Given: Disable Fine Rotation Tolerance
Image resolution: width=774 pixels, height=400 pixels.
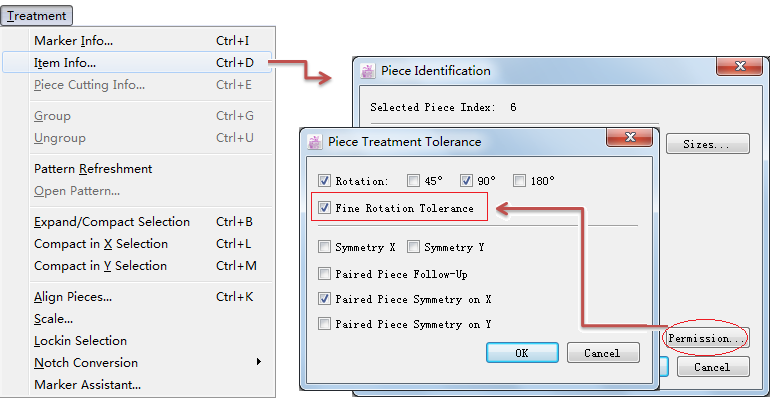Looking at the screenshot, I should (x=324, y=208).
